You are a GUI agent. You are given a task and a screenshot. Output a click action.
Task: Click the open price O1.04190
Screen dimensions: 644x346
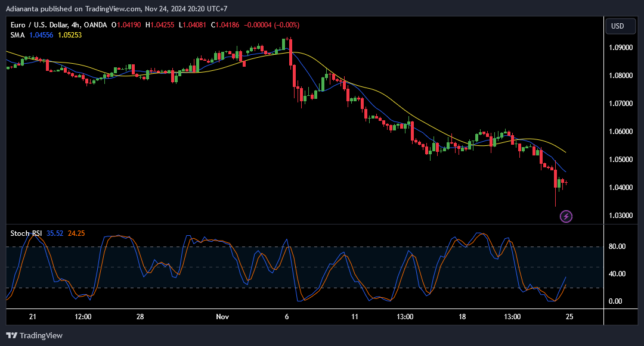[126, 25]
